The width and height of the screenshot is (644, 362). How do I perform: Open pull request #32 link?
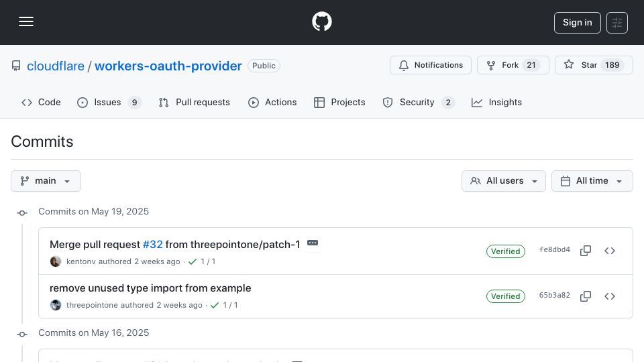(x=153, y=245)
